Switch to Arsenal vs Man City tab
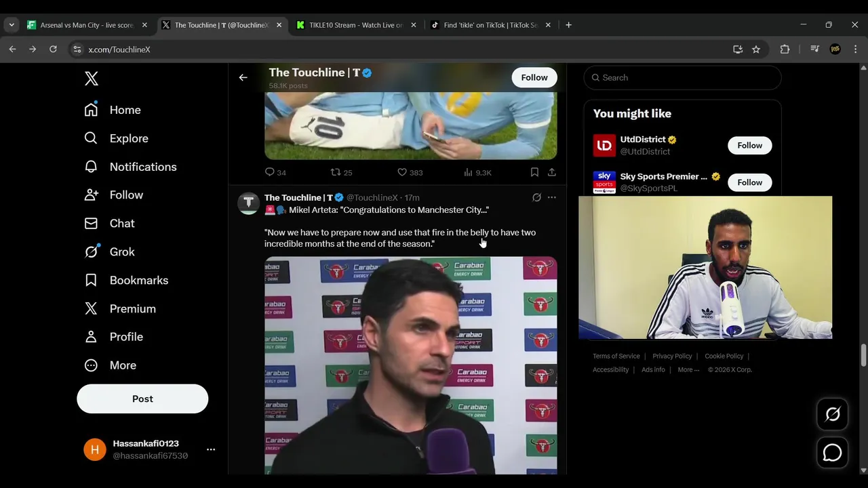Viewport: 868px width, 488px height. click(x=87, y=25)
